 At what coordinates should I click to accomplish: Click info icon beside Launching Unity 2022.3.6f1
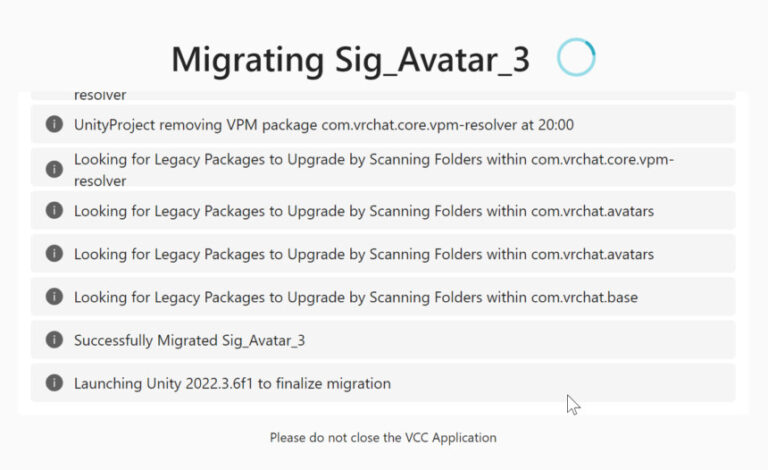(54, 383)
